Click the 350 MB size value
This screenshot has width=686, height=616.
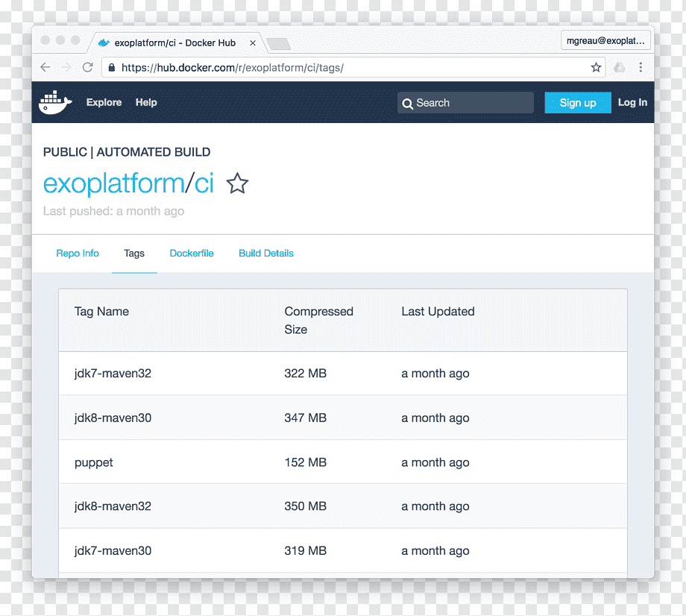pos(306,506)
